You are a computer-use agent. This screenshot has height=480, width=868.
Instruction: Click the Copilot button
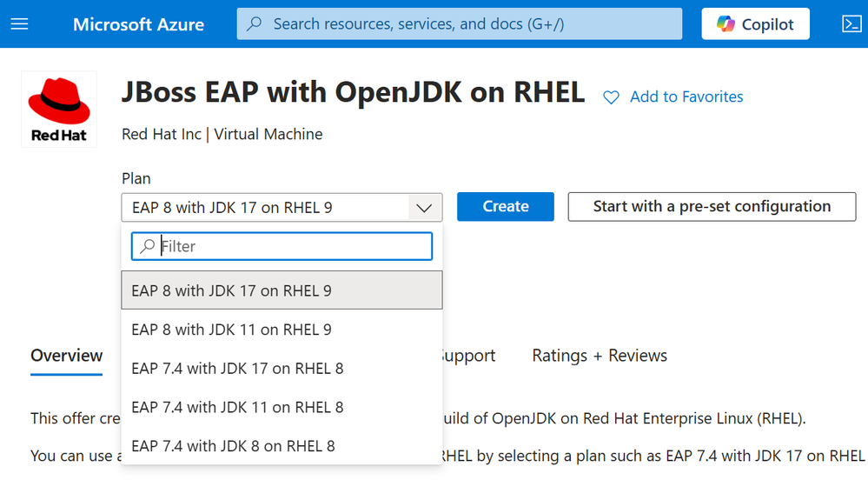click(755, 23)
